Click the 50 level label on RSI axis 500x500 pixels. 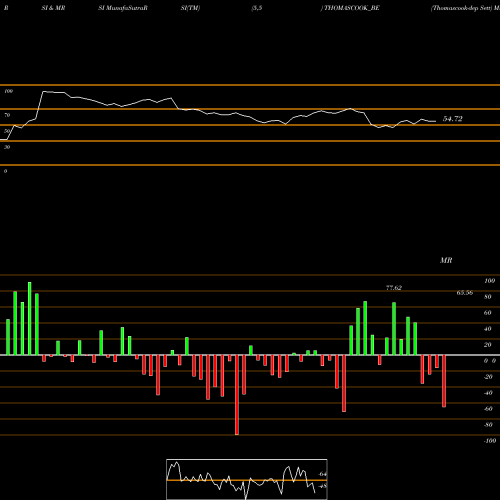pyautogui.click(x=7, y=131)
